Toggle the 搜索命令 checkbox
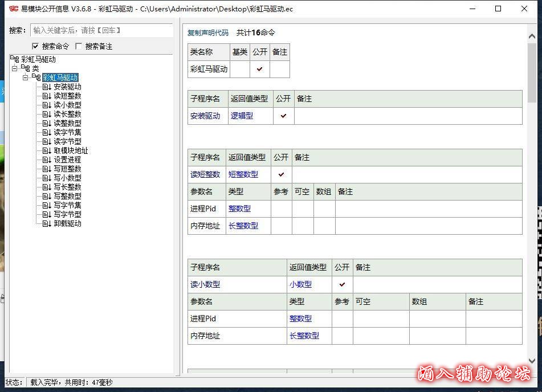Viewport: 542px width, 392px height. click(x=35, y=46)
